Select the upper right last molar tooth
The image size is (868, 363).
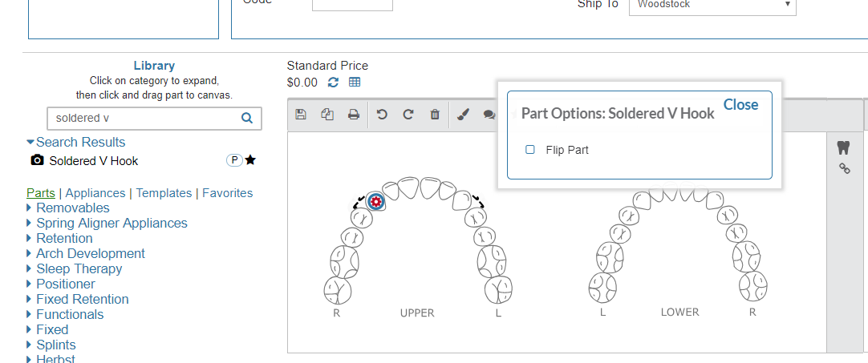338,290
